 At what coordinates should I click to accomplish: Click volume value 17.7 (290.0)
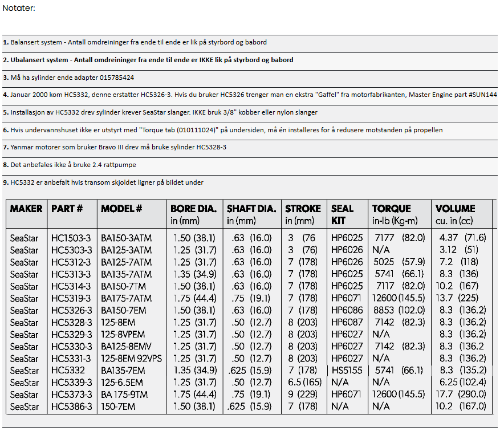click(x=461, y=394)
